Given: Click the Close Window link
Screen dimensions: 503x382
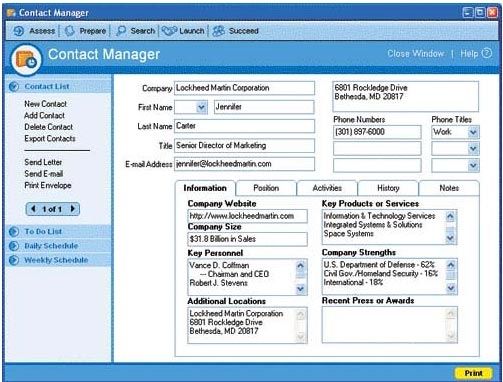Looking at the screenshot, I should tap(415, 54).
